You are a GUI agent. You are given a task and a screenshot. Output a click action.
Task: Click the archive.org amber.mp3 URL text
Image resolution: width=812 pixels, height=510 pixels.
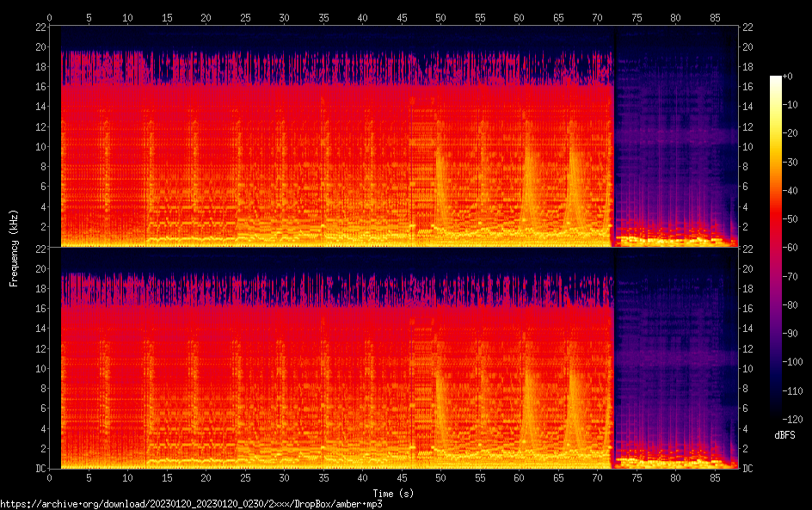[x=192, y=504]
